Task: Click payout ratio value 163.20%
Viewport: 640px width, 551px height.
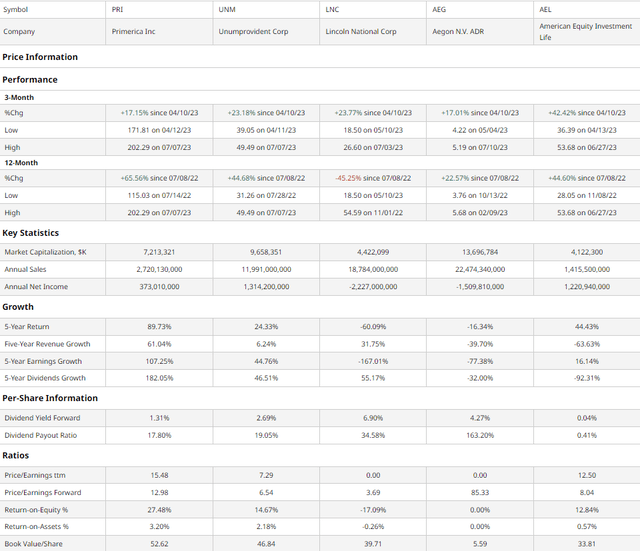Action: (x=480, y=435)
